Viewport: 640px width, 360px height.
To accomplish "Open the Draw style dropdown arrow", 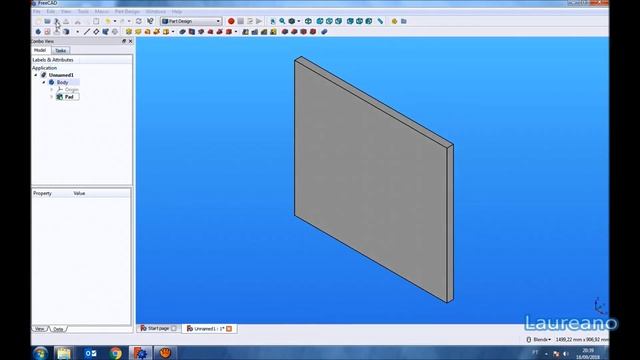I will [x=299, y=21].
